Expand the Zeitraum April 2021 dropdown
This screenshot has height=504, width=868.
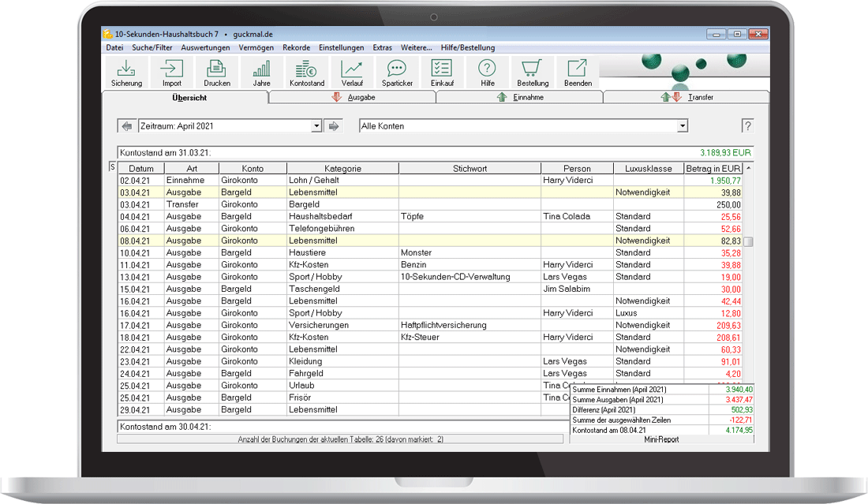[316, 126]
